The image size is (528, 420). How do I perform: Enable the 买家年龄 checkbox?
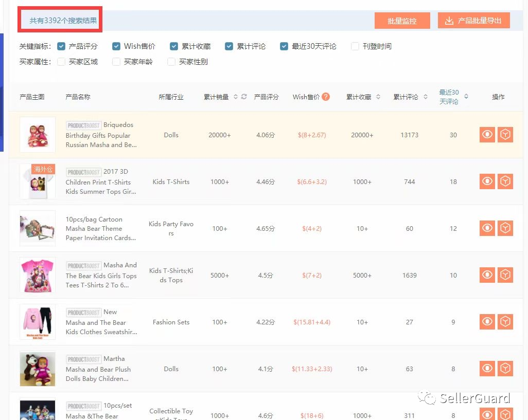[x=116, y=62]
